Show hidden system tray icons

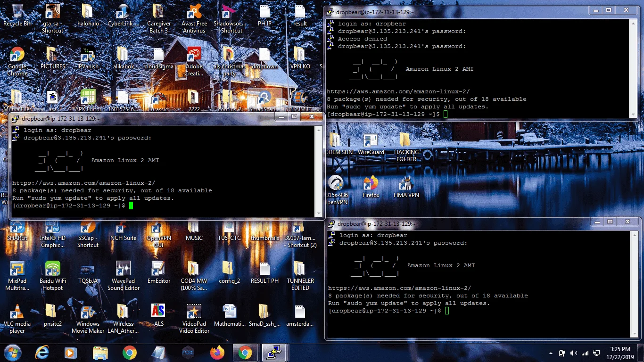click(x=551, y=353)
